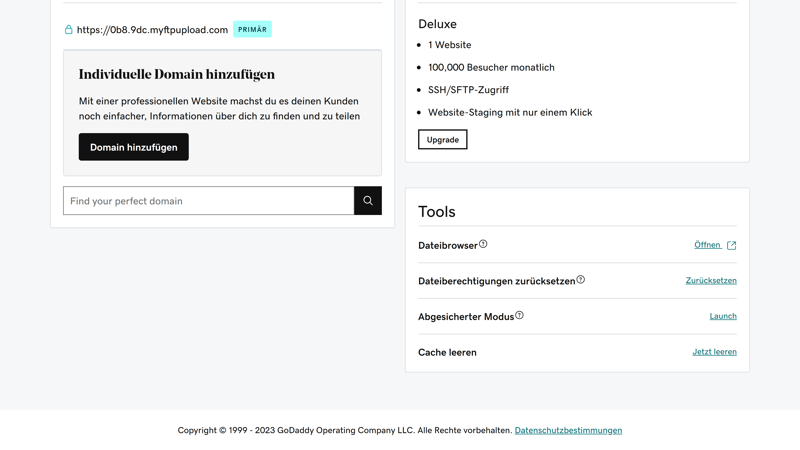Click the Upgrade button under Deluxe
This screenshot has width=800, height=450.
coord(442,140)
